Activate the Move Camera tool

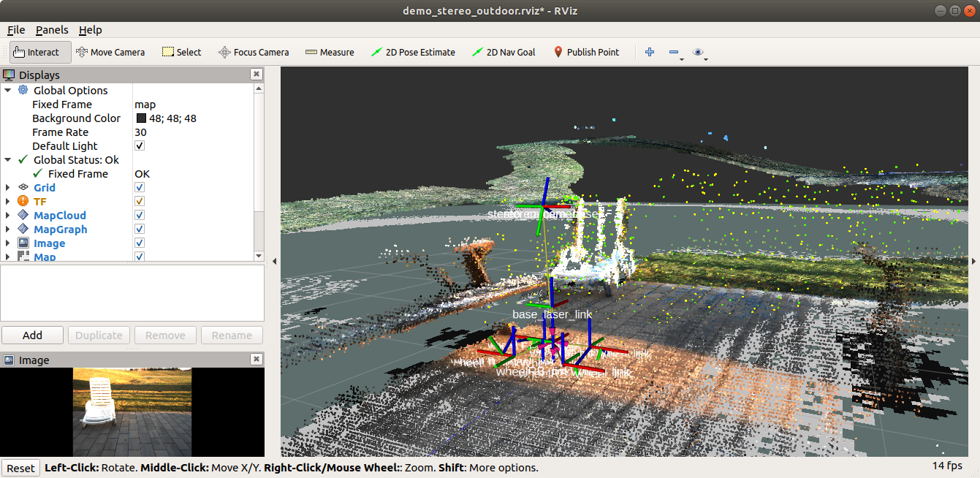(x=111, y=52)
